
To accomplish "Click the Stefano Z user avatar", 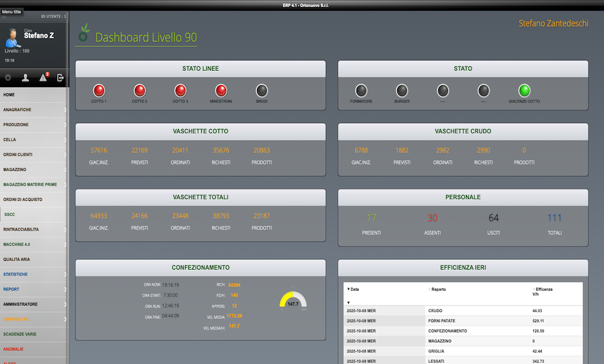I will click(12, 38).
